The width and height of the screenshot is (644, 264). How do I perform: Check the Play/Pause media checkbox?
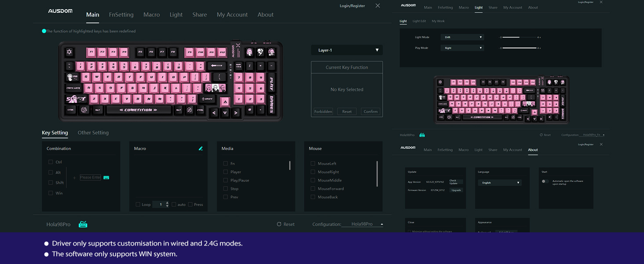click(226, 180)
